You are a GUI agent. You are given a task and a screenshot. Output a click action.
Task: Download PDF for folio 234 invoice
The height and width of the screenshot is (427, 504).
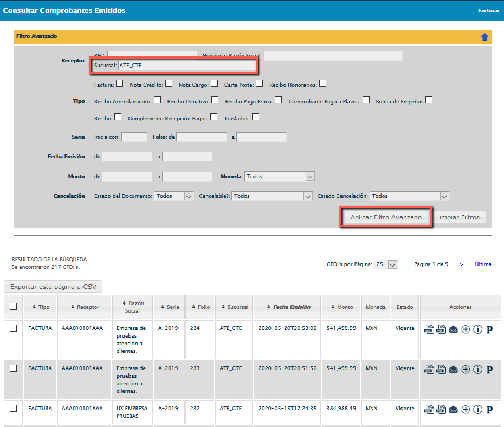pyautogui.click(x=441, y=329)
